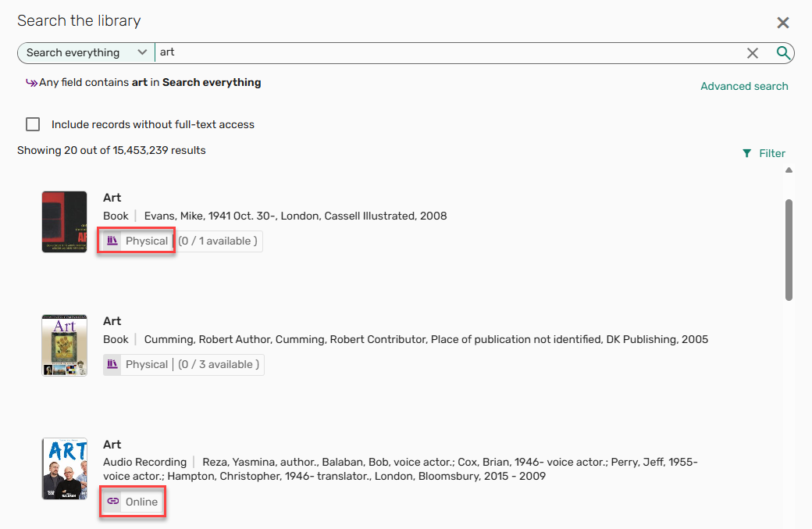This screenshot has height=529, width=812.
Task: Run search with the magnifier icon
Action: click(783, 53)
